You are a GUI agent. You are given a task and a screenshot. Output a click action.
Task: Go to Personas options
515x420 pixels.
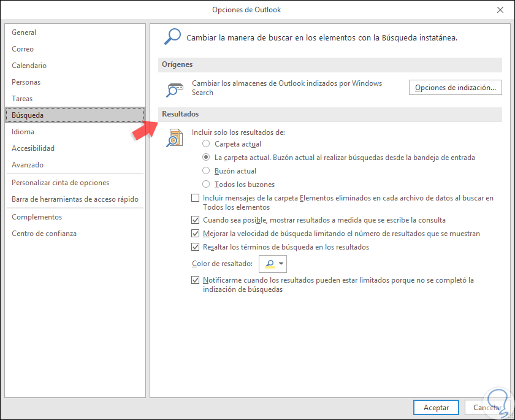coord(75,82)
